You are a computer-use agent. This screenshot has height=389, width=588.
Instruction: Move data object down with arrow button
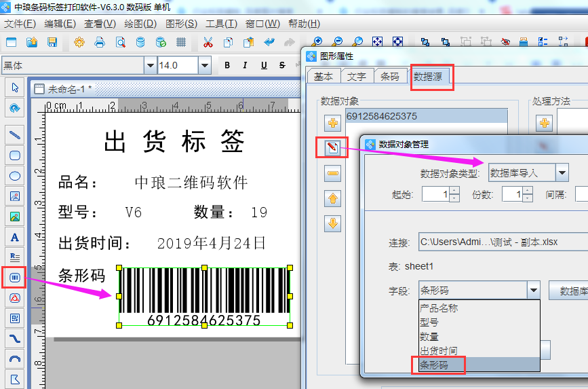point(332,223)
